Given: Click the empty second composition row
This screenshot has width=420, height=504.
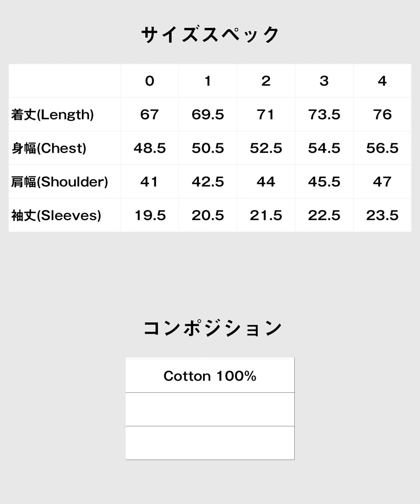Looking at the screenshot, I should click(x=210, y=409).
